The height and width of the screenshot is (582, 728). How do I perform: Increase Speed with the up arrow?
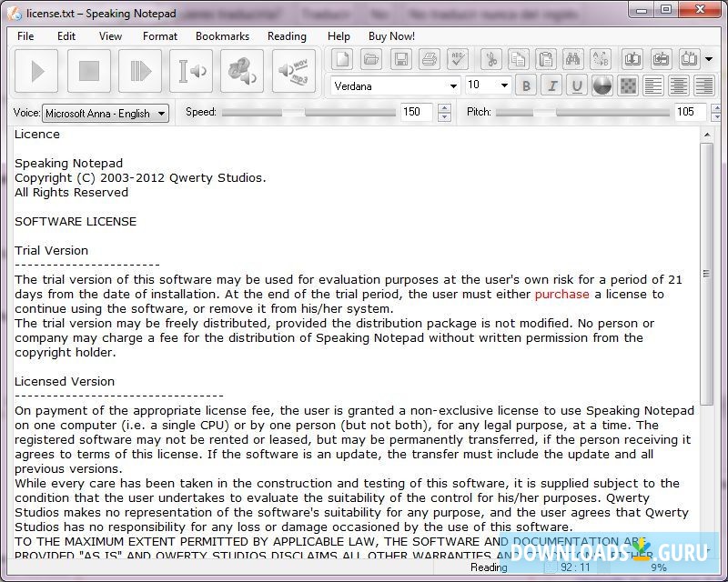[444, 108]
